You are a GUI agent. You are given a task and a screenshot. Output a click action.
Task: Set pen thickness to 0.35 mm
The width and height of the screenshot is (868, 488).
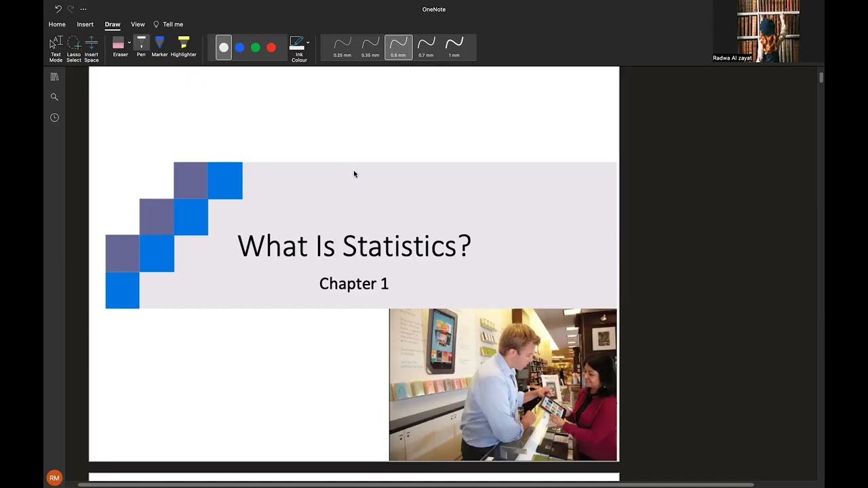(x=370, y=47)
